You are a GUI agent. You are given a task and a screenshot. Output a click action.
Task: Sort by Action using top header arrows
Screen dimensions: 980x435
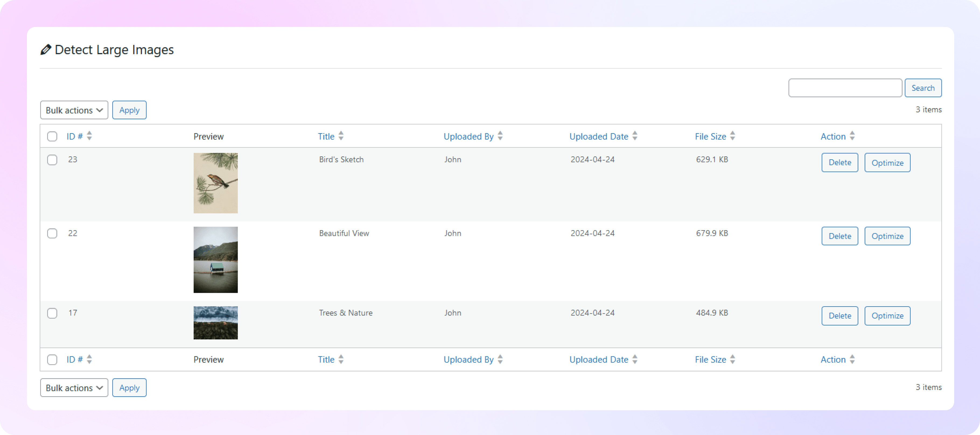[x=852, y=136]
